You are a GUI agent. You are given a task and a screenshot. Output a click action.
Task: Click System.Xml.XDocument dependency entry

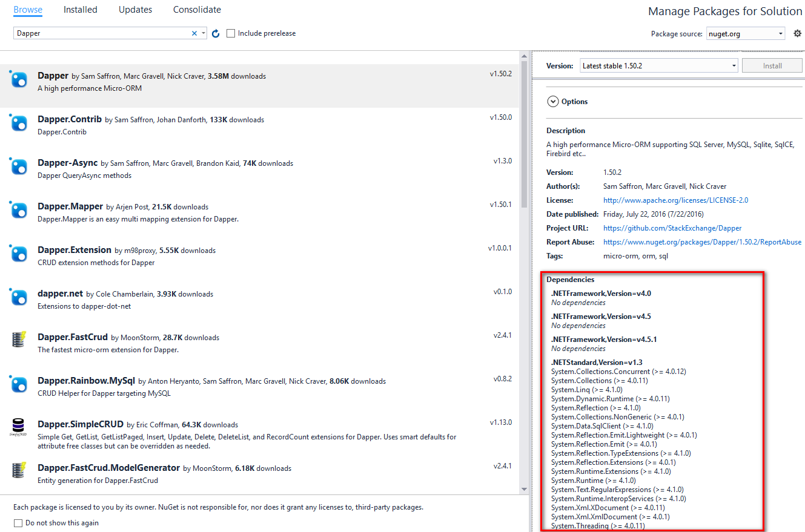tap(608, 508)
